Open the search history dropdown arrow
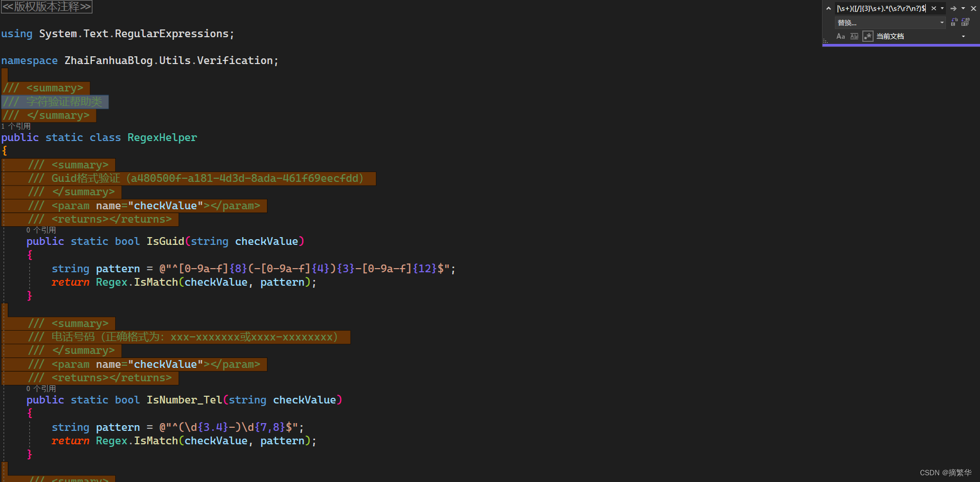980x482 pixels. [x=942, y=8]
